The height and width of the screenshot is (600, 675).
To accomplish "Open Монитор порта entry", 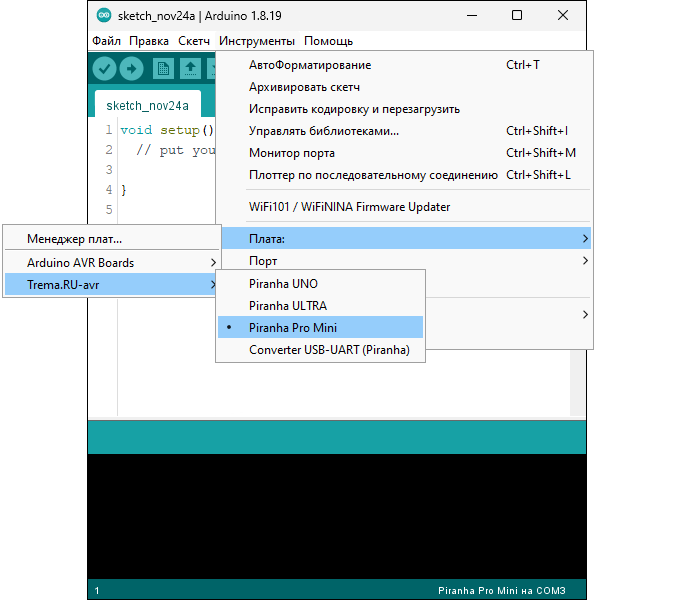I will pos(405,153).
